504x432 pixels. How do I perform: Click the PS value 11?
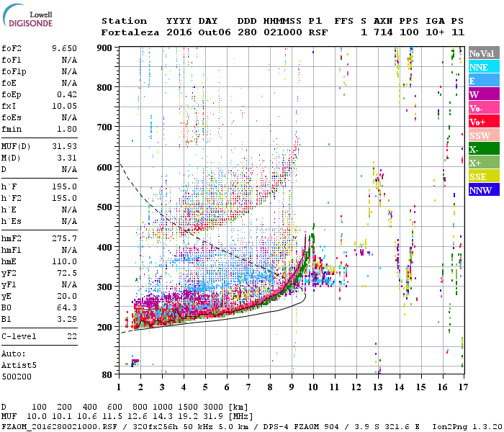[457, 32]
